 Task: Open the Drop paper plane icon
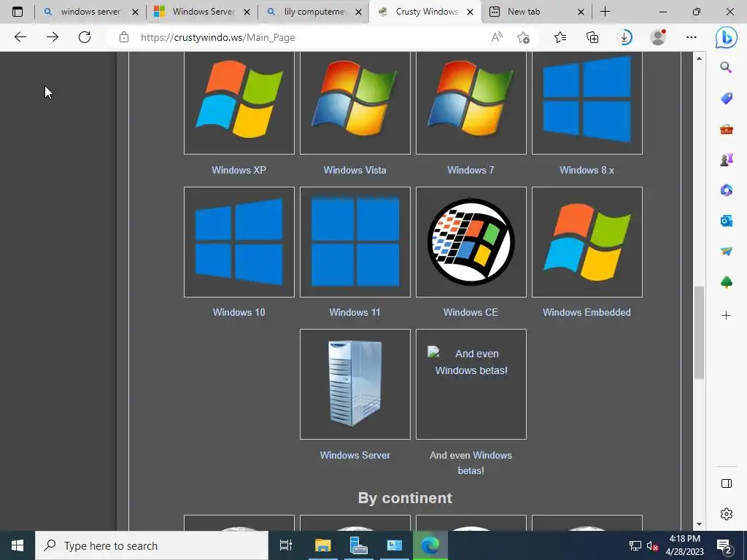tap(726, 251)
